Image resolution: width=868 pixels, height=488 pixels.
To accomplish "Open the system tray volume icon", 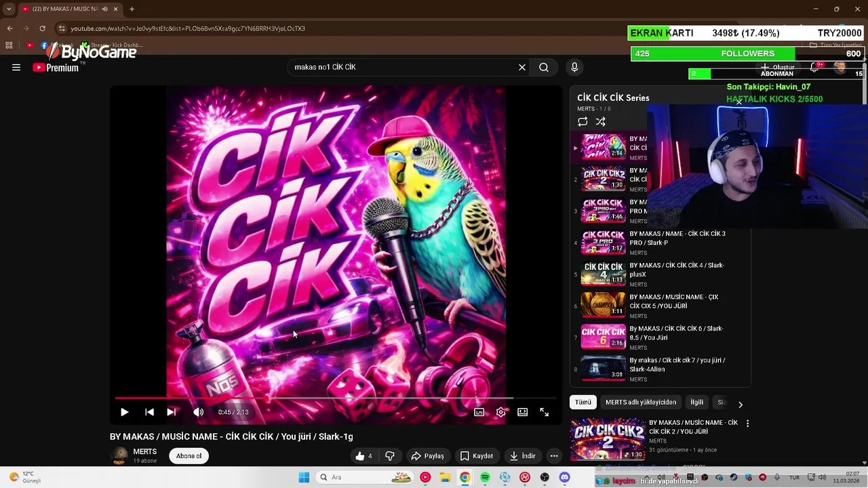I will click(x=823, y=477).
